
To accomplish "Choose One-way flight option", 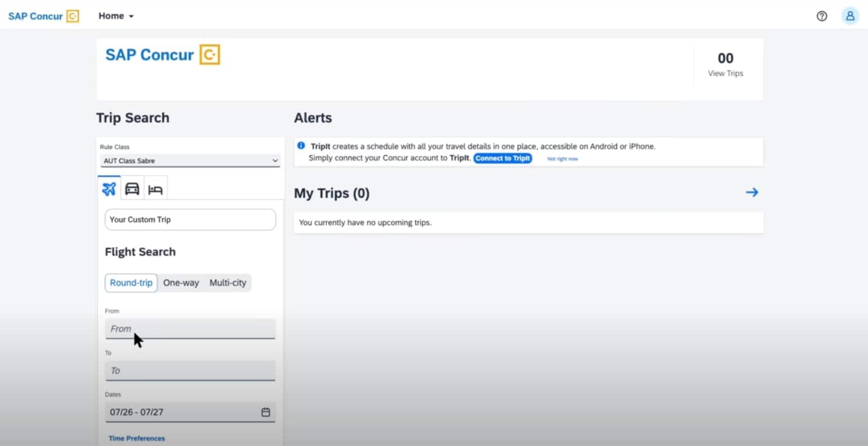I will pyautogui.click(x=181, y=283).
